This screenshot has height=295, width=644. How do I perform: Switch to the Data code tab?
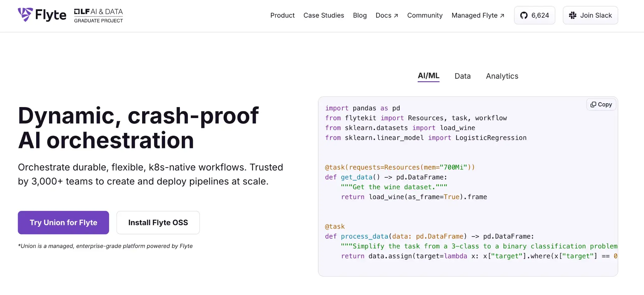462,76
